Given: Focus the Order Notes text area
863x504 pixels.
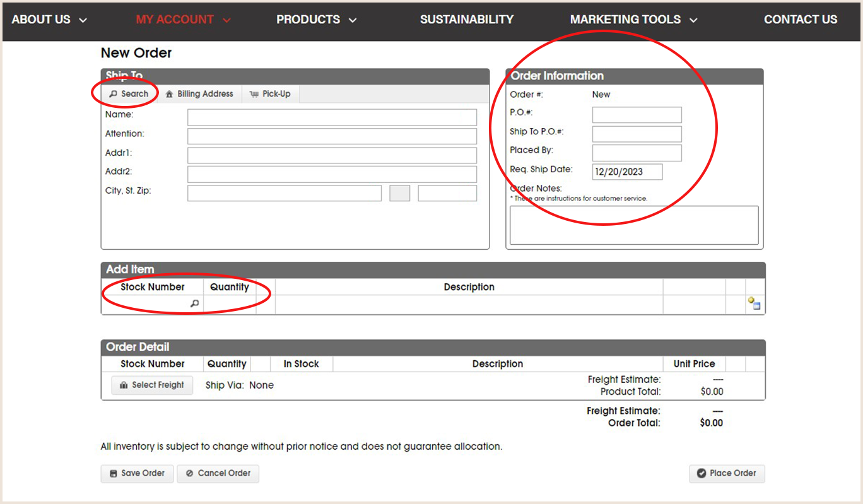Looking at the screenshot, I should pos(634,225).
